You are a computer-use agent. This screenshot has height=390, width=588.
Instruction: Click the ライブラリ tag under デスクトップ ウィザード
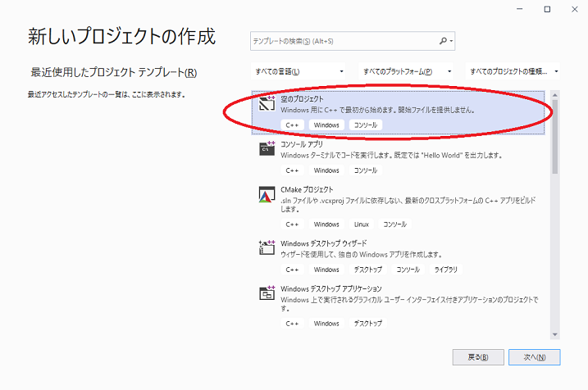pyautogui.click(x=446, y=270)
